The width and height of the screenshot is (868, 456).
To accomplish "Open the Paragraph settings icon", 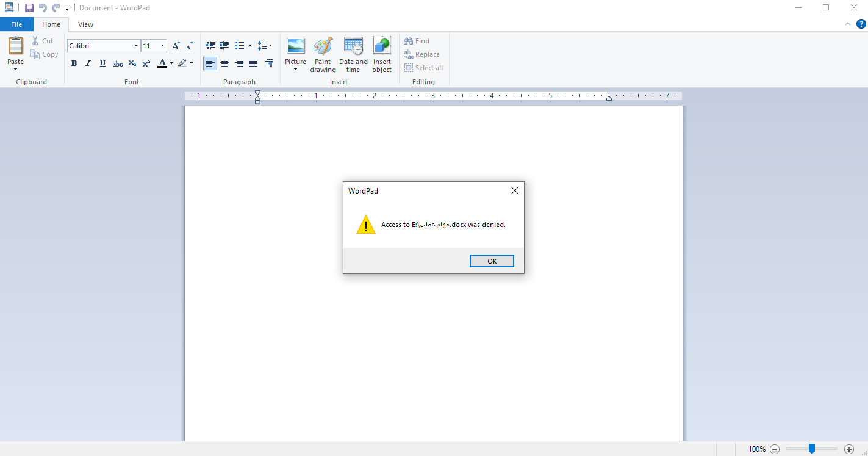I will pos(269,63).
